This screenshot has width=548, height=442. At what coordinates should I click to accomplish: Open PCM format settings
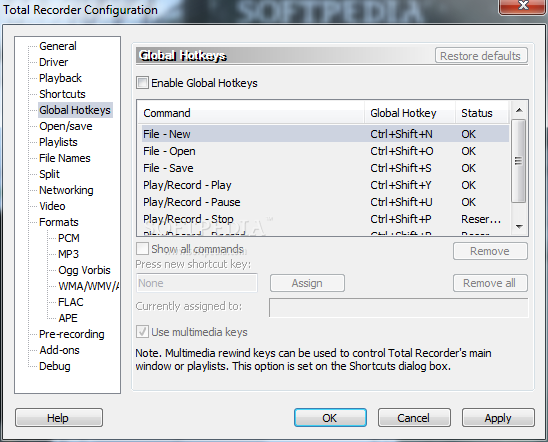tap(69, 238)
